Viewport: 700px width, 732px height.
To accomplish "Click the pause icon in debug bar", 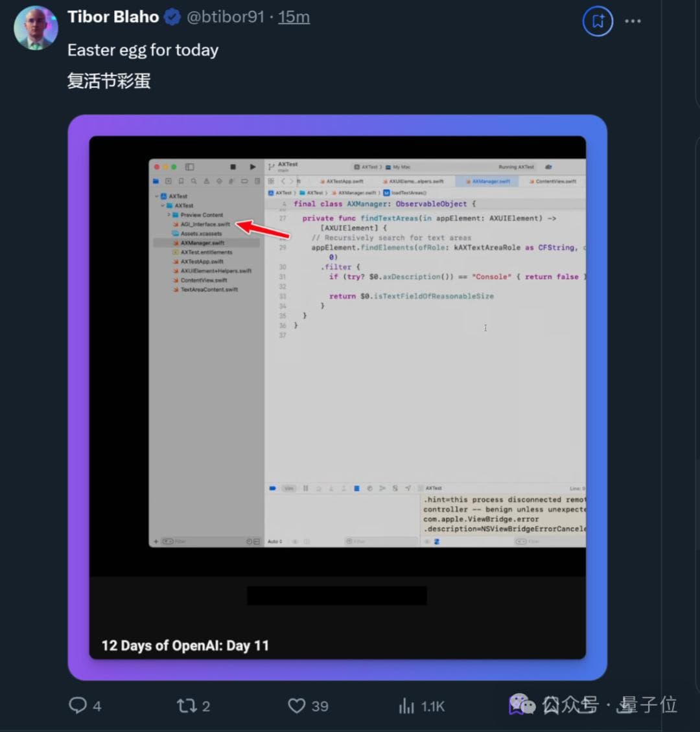I will [x=305, y=488].
